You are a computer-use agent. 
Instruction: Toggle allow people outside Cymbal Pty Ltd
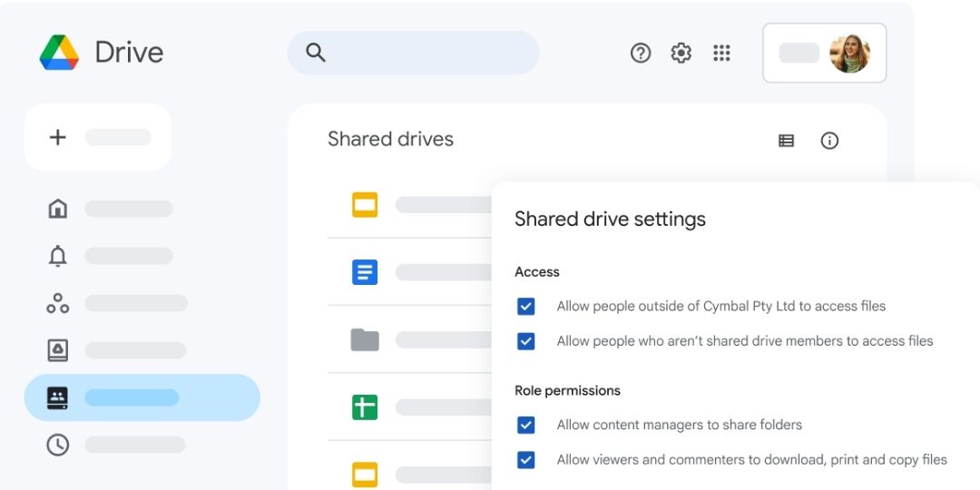pyautogui.click(x=525, y=307)
